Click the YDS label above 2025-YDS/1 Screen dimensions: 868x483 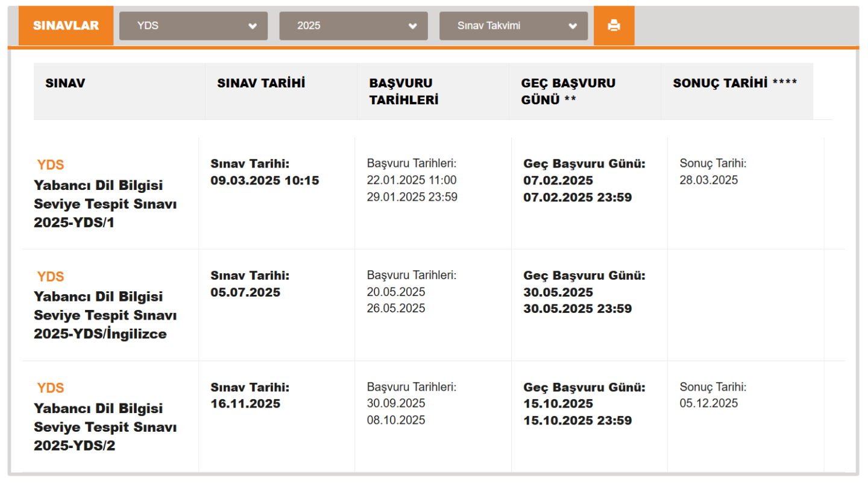pos(51,165)
